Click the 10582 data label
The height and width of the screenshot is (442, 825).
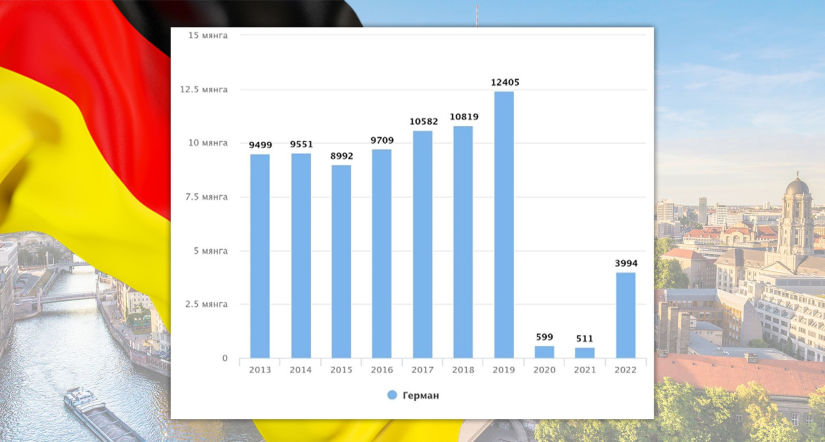pyautogui.click(x=424, y=122)
